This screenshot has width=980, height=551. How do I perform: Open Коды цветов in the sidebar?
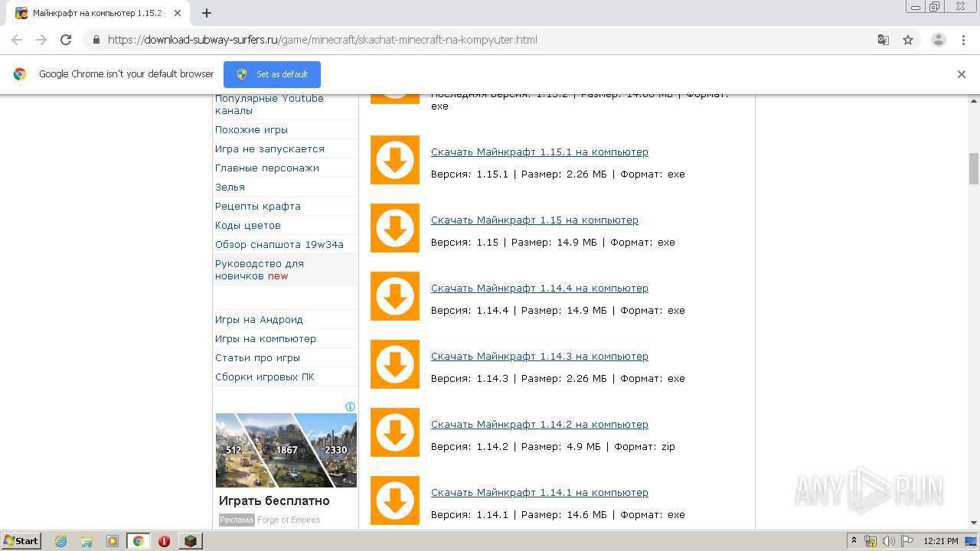248,226
